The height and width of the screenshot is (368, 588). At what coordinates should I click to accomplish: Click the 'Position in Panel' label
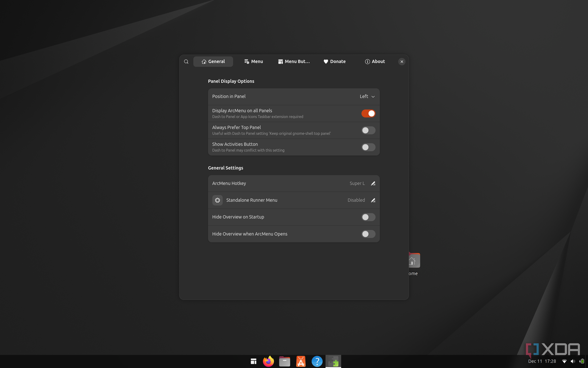click(x=229, y=96)
